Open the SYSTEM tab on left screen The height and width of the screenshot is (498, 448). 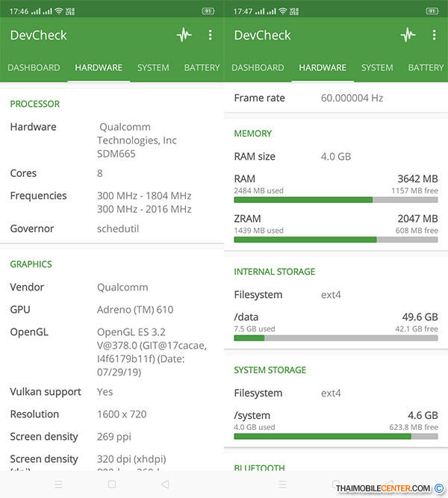[153, 68]
